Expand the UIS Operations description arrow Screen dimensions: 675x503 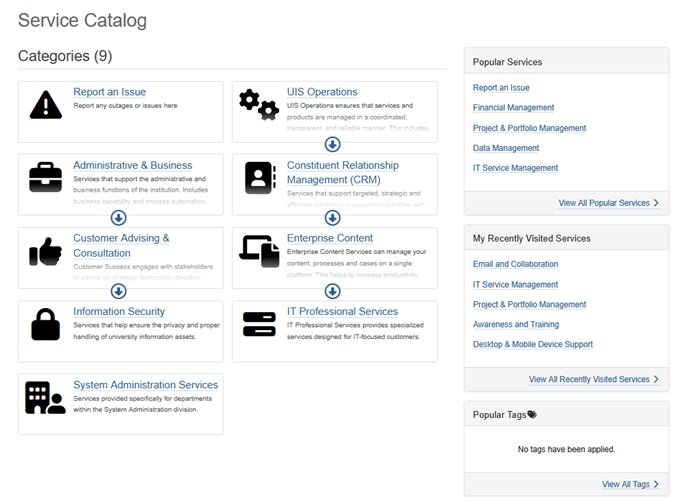pos(332,144)
